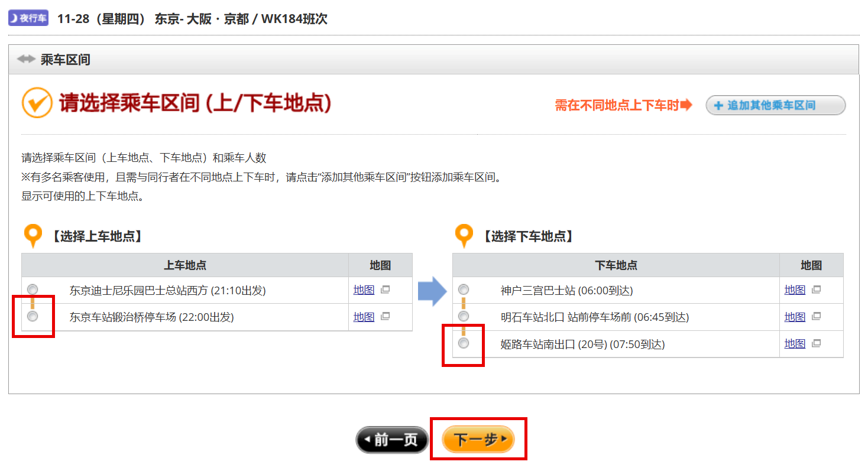Click the blue arrow between the tables
The image size is (868, 468).
(x=432, y=291)
